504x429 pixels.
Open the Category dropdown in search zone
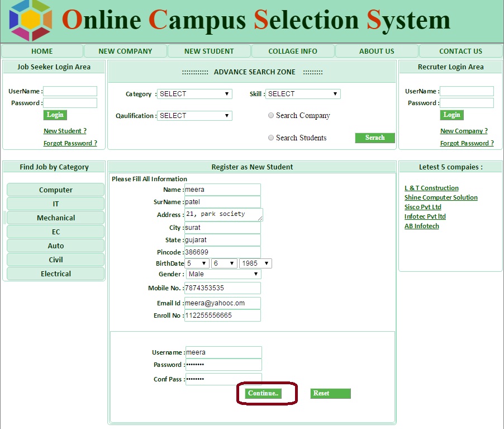click(x=194, y=94)
